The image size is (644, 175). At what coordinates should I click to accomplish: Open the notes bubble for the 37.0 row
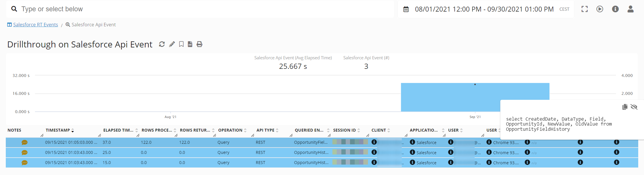pos(25,143)
